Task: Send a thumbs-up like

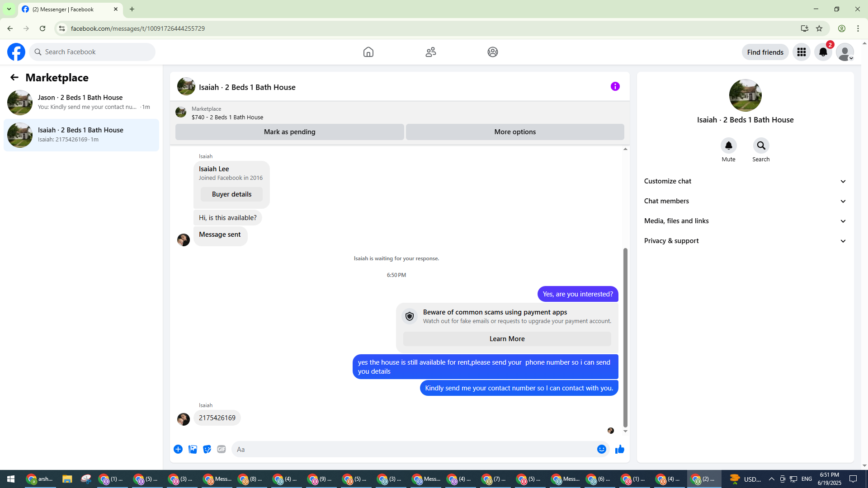Action: pyautogui.click(x=620, y=449)
